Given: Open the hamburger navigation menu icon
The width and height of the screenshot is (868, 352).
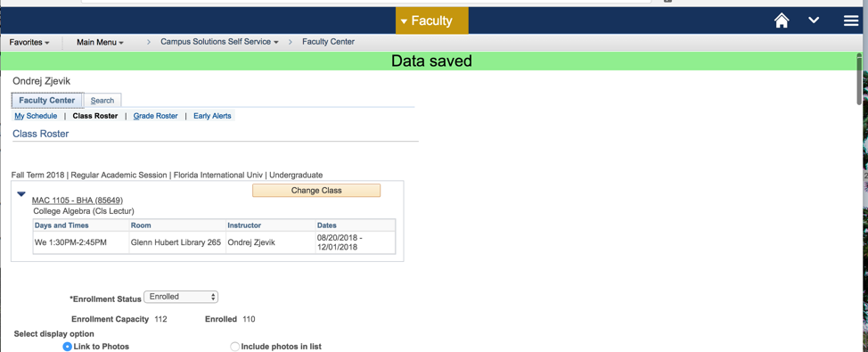Looking at the screenshot, I should (x=851, y=21).
